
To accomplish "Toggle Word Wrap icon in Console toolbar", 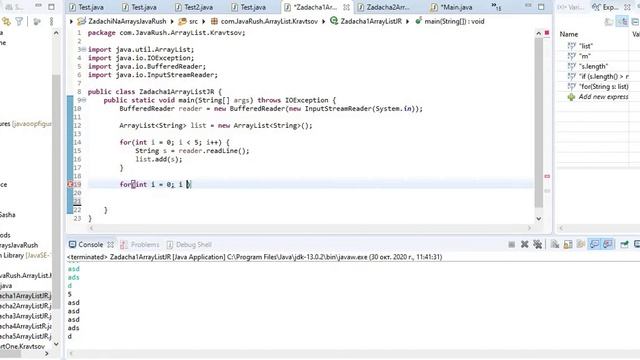I will [581, 244].
